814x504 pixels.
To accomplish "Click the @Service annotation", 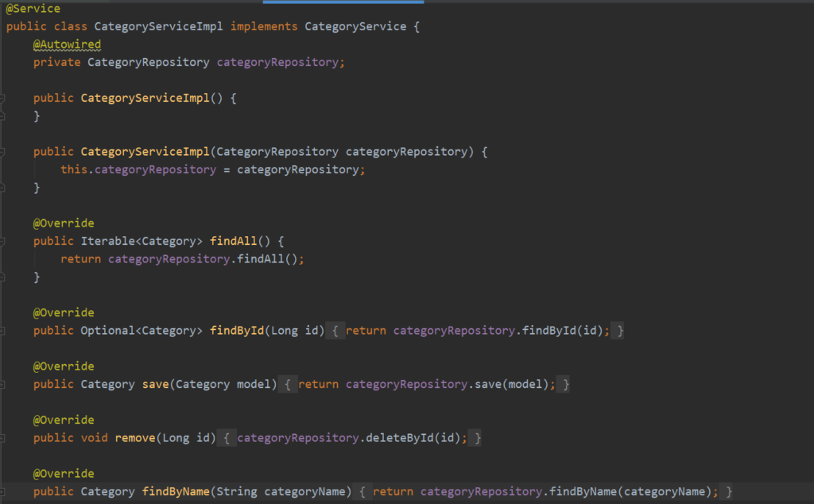I will point(33,9).
